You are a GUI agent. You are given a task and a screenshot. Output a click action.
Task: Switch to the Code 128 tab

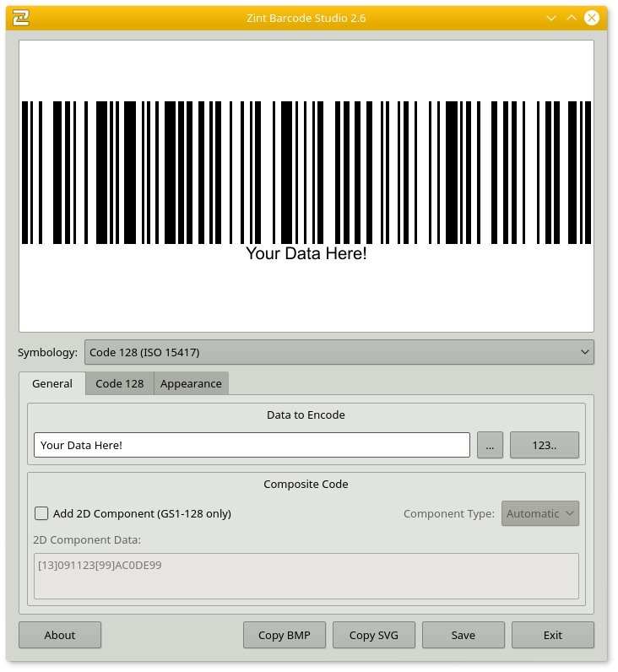[x=120, y=383]
